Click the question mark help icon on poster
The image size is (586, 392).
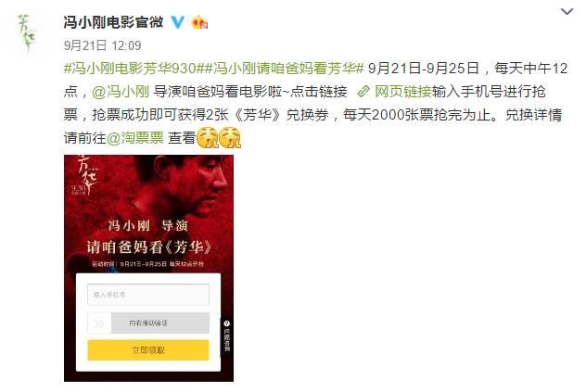[226, 323]
